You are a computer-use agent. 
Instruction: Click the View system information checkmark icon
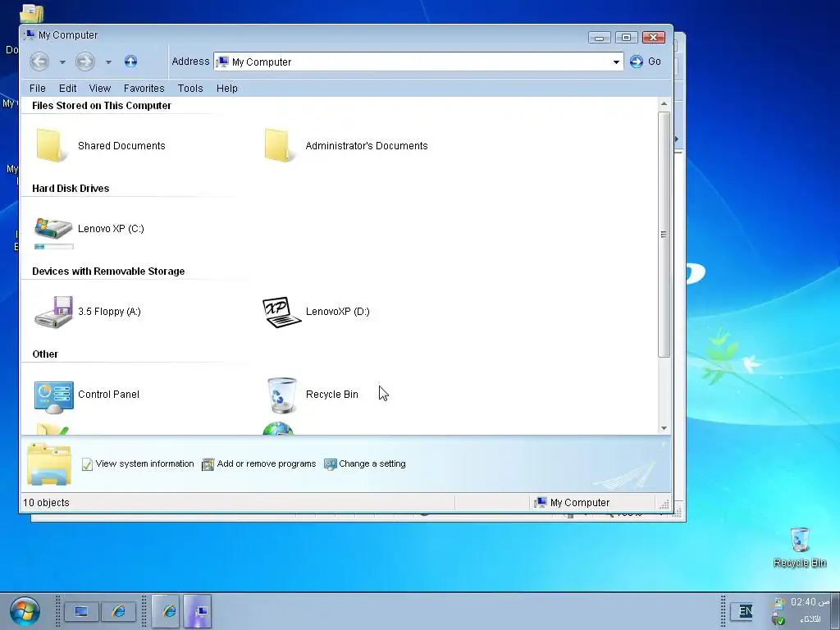(87, 464)
